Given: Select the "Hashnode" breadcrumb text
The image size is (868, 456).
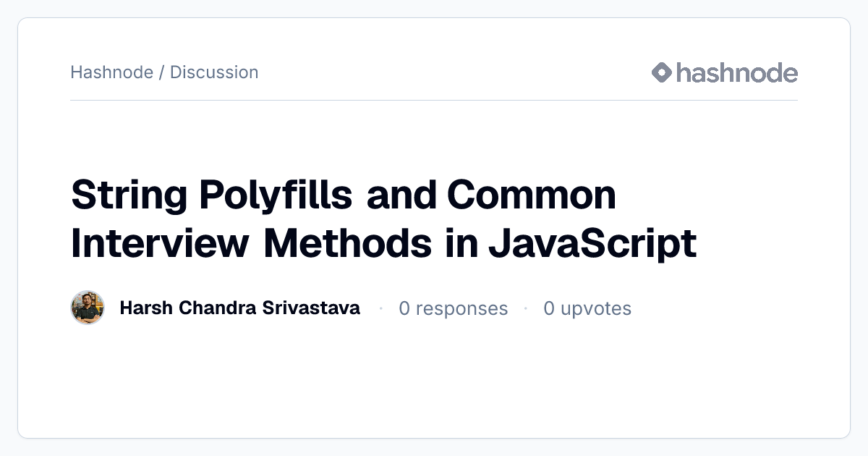Looking at the screenshot, I should click(x=111, y=72).
